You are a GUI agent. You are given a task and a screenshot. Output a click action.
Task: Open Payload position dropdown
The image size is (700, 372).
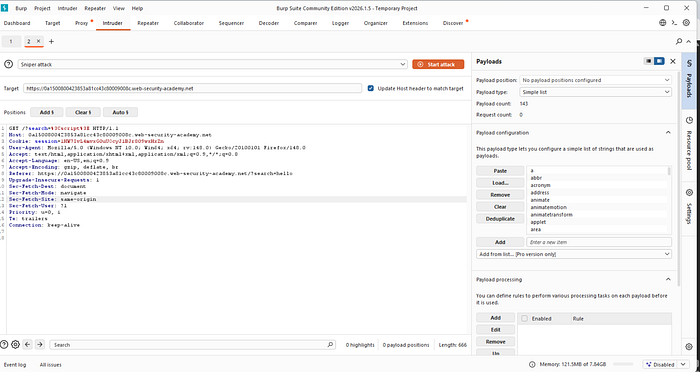(x=596, y=80)
